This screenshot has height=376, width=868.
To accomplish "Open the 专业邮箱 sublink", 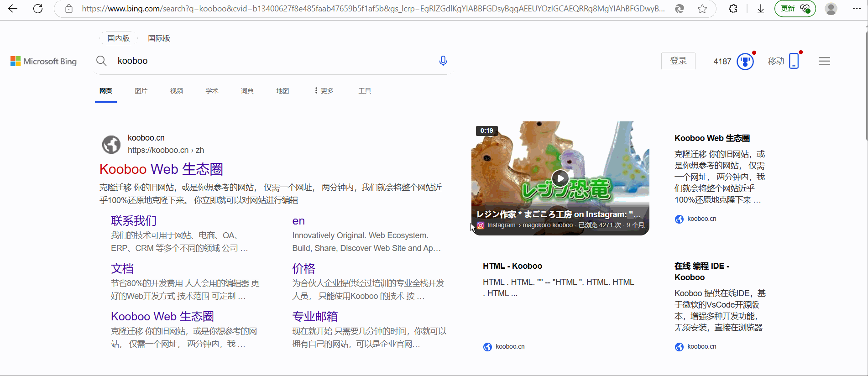I will point(315,317).
